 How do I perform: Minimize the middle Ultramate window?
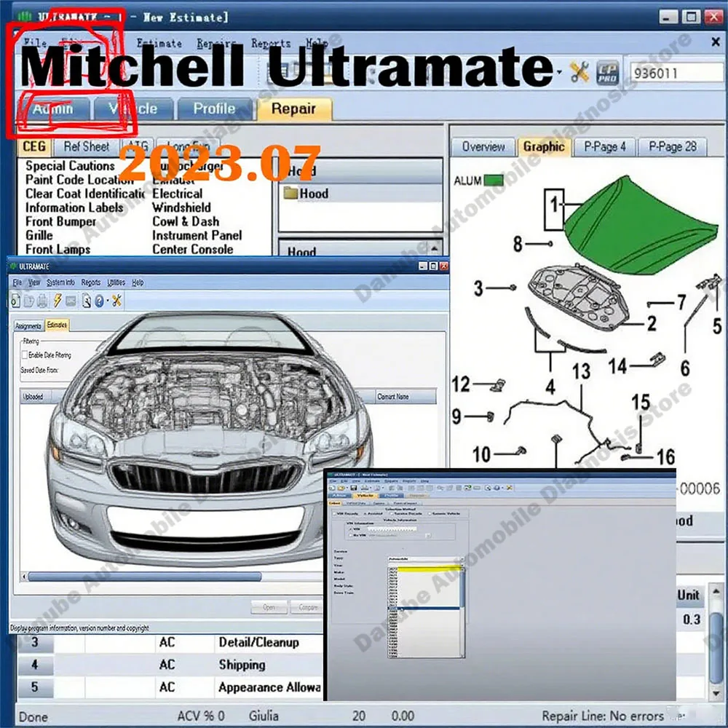click(x=422, y=266)
